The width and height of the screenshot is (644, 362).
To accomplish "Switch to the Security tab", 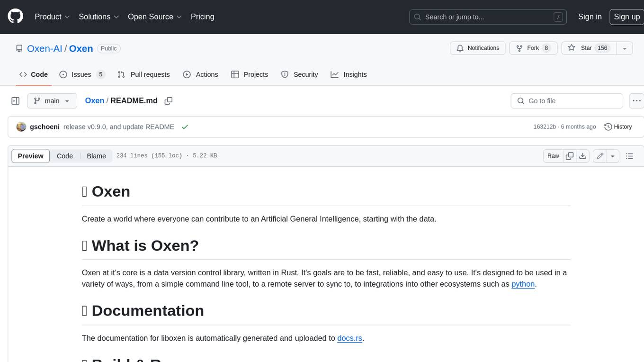I will 299,74.
